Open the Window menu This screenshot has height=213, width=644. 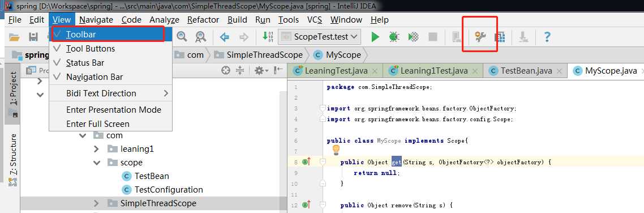click(346, 20)
